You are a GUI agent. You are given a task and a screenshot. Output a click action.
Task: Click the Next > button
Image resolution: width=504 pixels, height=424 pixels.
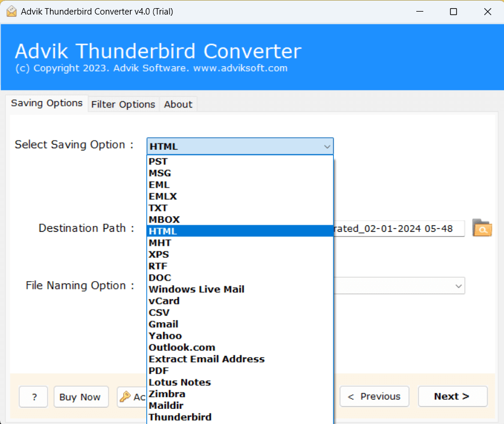(452, 396)
